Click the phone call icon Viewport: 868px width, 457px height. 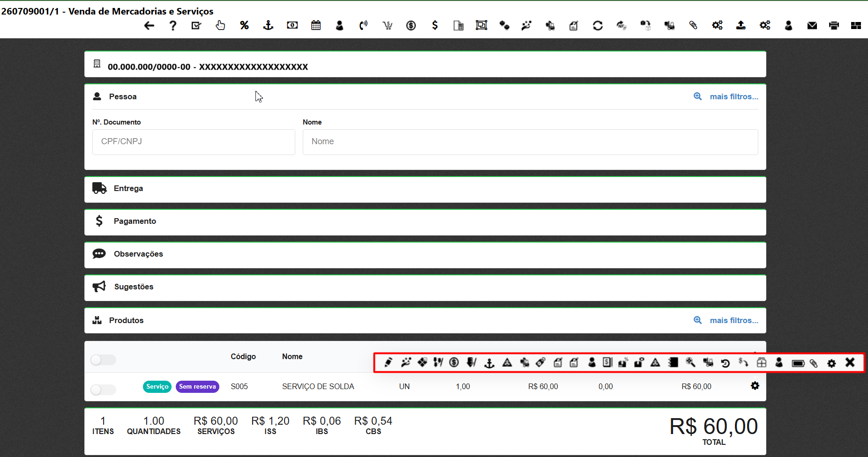(x=363, y=25)
